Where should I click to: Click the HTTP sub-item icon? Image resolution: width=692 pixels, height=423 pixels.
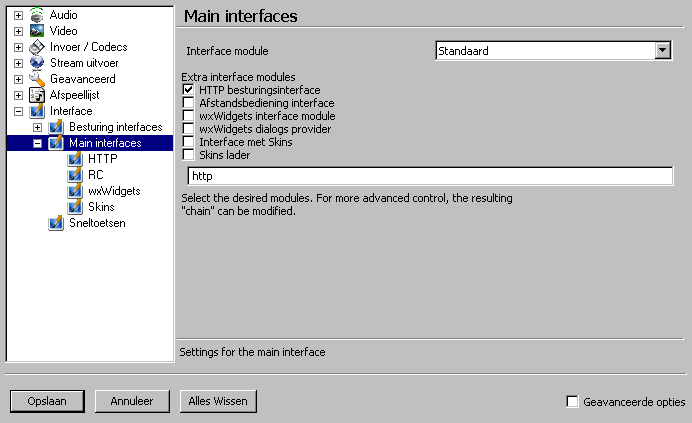75,159
